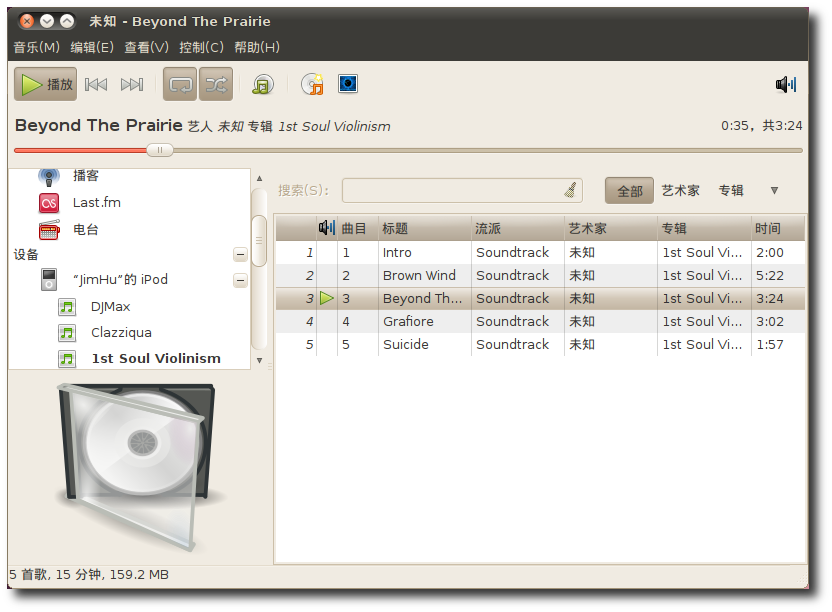Click the Last.fm logo icon
Viewport: 832px width, 612px height.
49,203
